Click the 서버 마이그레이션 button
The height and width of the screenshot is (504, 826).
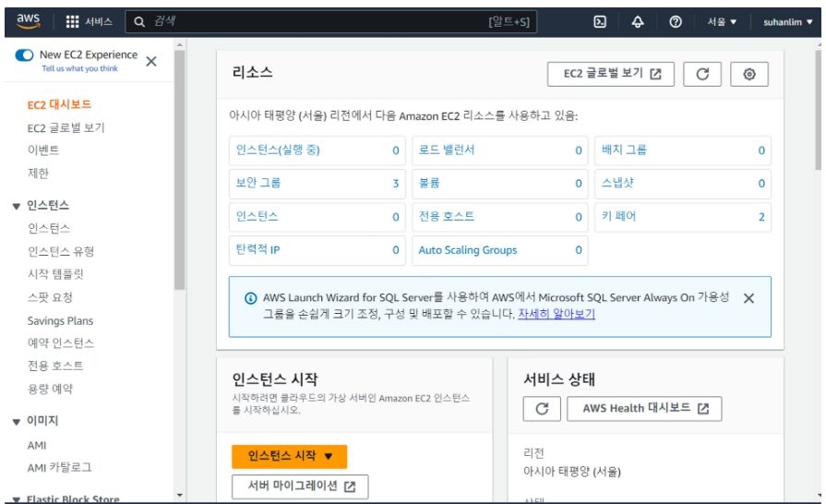click(x=300, y=486)
